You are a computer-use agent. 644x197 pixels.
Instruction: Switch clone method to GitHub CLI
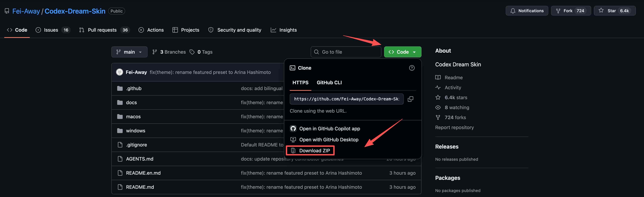[329, 83]
